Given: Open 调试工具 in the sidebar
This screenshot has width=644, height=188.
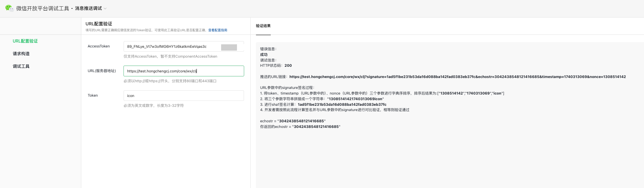Looking at the screenshot, I should 21,66.
